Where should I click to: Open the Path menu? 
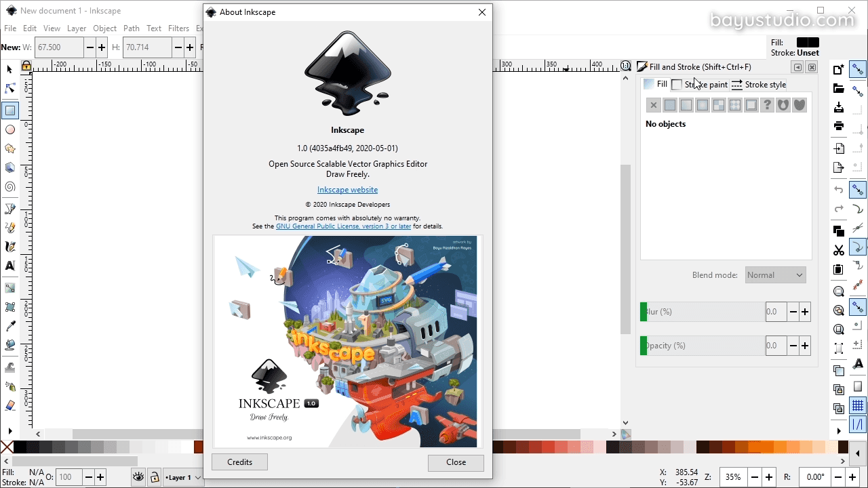point(132,28)
